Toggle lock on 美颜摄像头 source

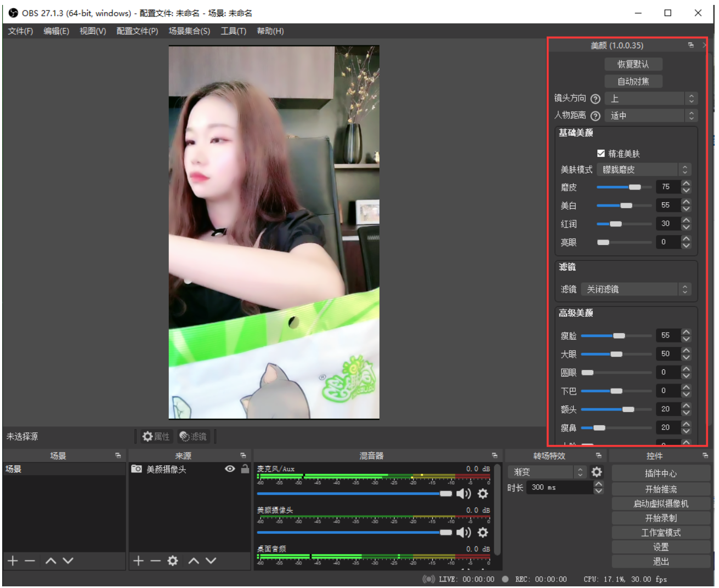(x=245, y=469)
